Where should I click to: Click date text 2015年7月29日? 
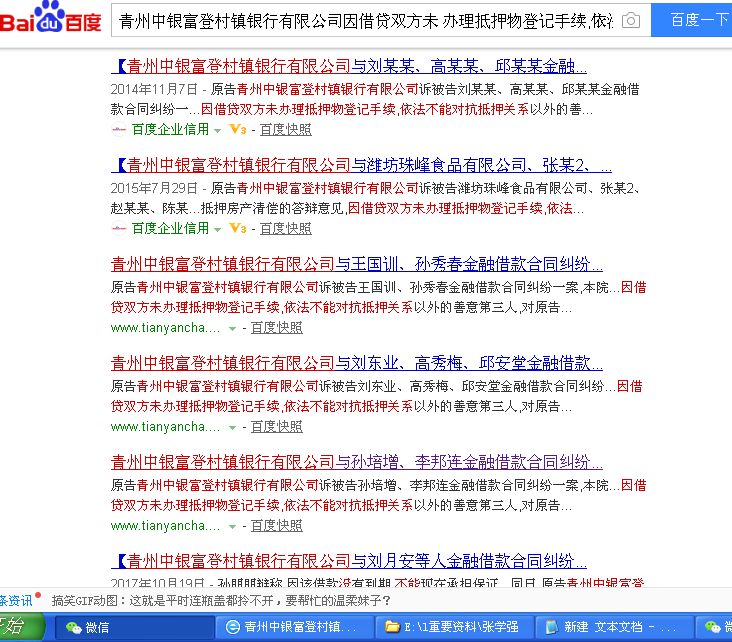click(154, 188)
